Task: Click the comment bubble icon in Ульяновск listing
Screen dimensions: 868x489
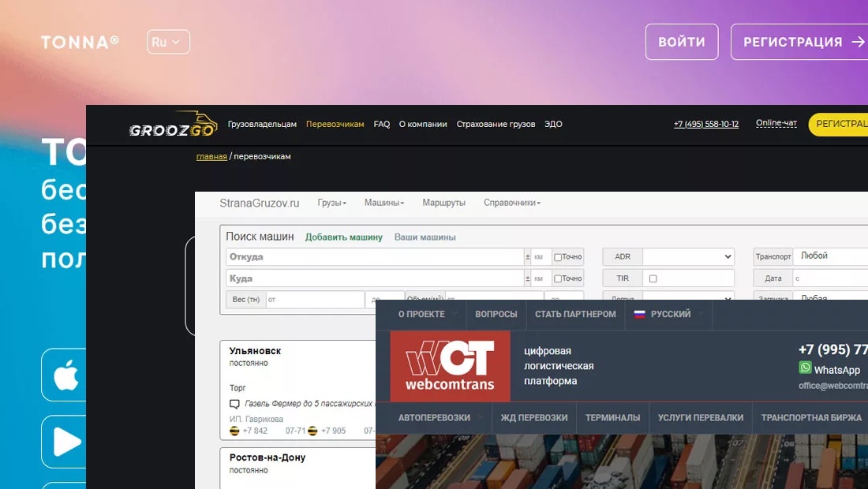Action: pos(234,404)
